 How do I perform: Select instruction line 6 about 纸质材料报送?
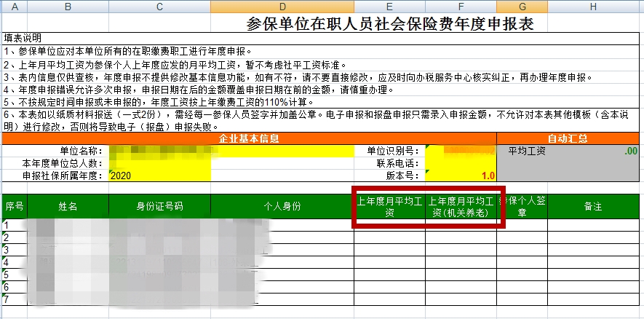tap(321, 120)
